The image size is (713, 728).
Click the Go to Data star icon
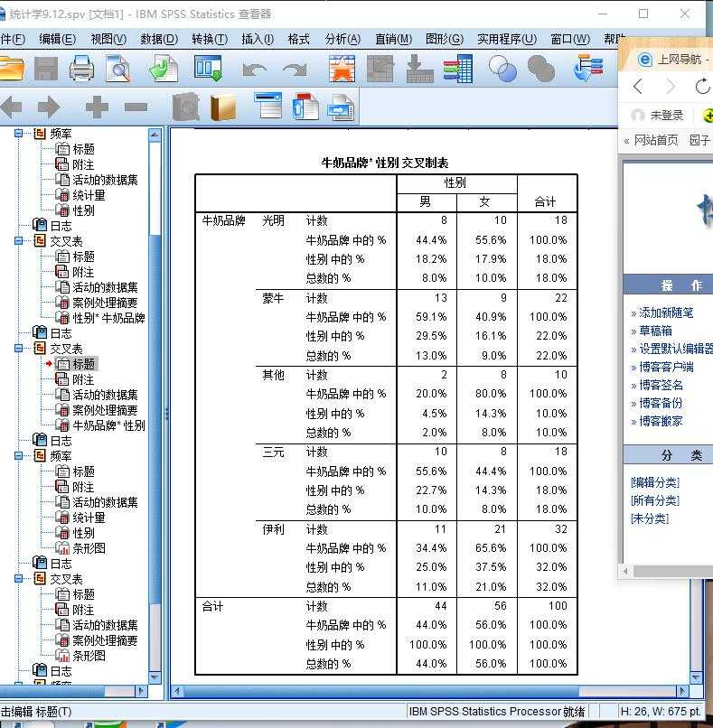(x=342, y=69)
